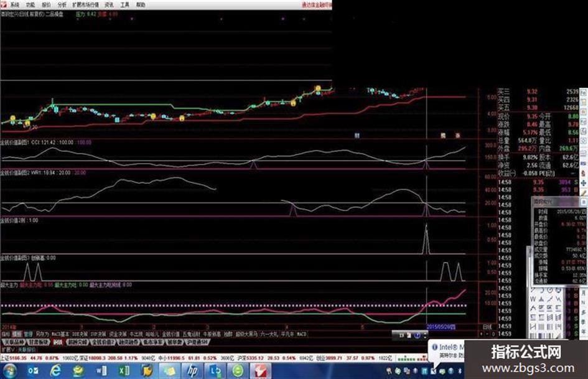This screenshot has width=588, height=379.
Task: Click the 2015/05/28 date marker on timeline
Action: click(441, 327)
